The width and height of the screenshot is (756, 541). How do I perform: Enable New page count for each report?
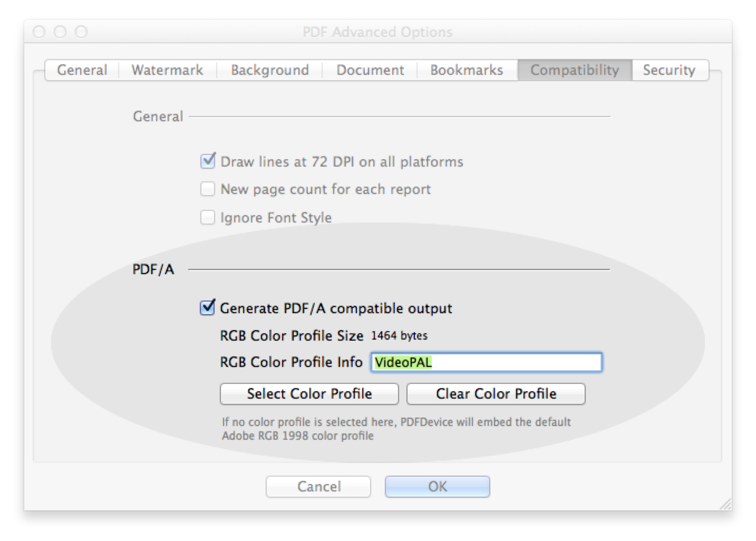pos(208,189)
